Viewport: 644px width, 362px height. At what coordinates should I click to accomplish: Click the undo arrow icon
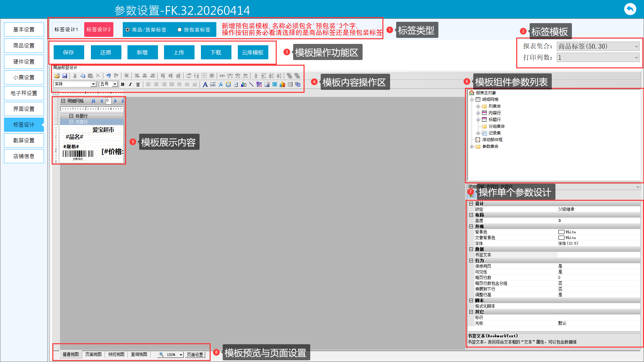tap(108, 76)
